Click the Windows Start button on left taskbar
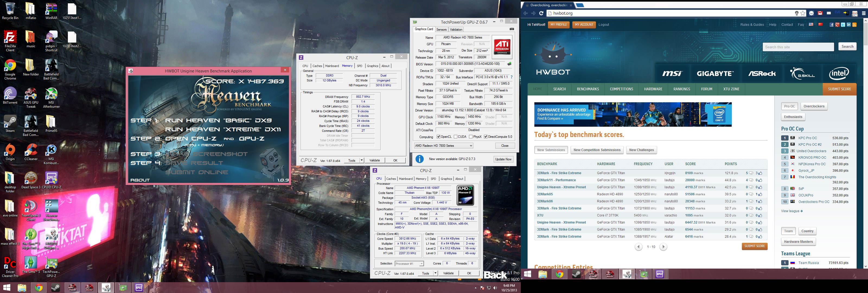Image resolution: width=868 pixels, height=293 pixels. point(7,288)
